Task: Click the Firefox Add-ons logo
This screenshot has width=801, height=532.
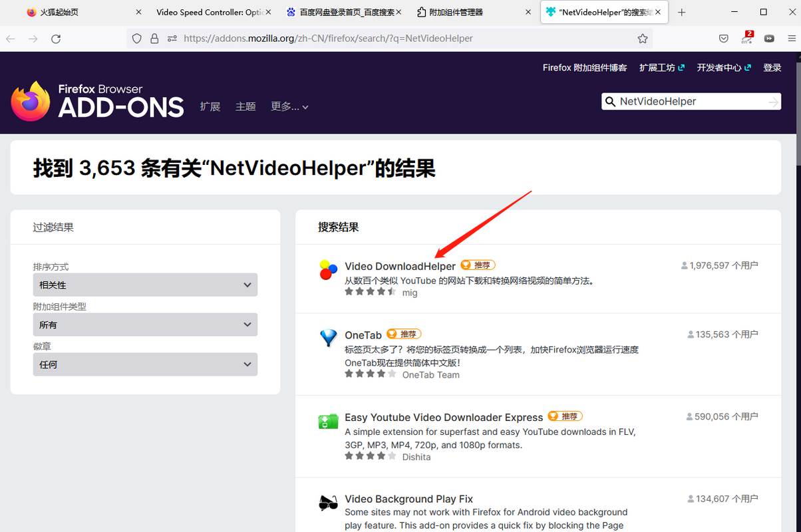Action: pyautogui.click(x=97, y=101)
